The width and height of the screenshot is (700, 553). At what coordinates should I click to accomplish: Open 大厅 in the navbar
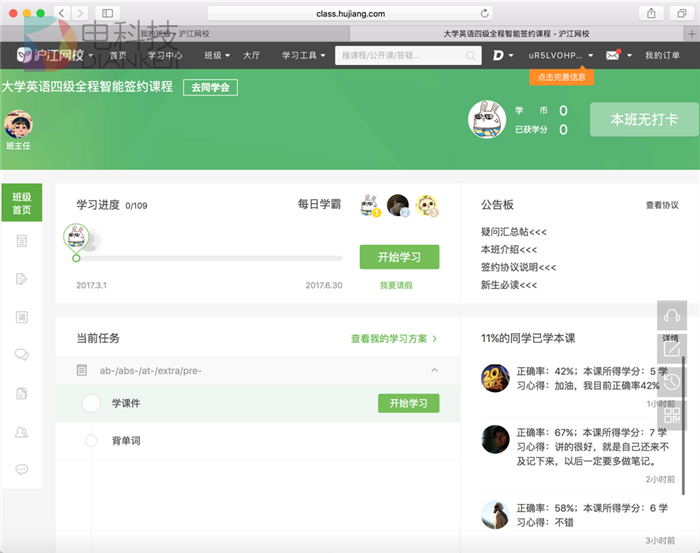tap(251, 55)
